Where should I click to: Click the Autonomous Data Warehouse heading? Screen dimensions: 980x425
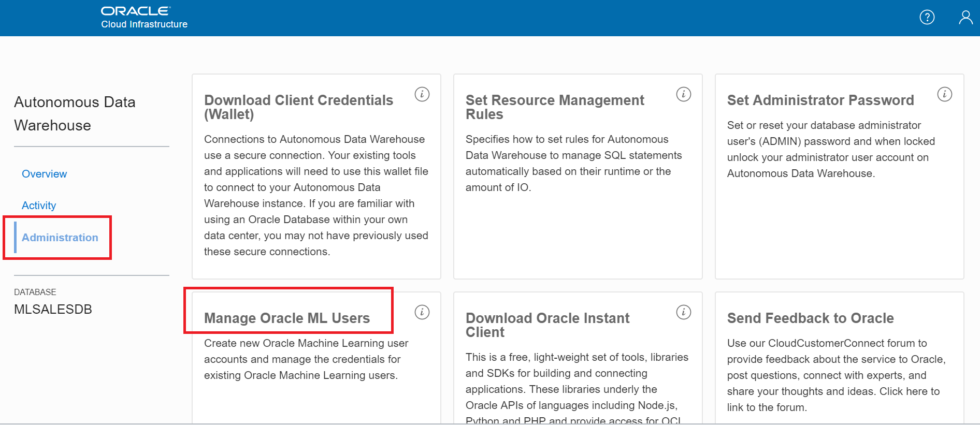(75, 114)
